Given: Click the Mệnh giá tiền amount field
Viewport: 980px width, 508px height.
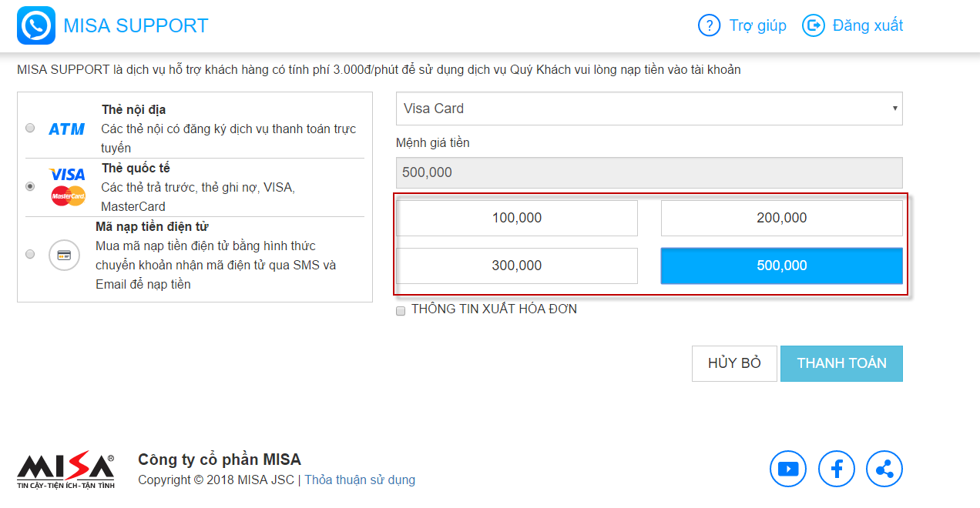Looking at the screenshot, I should coord(649,172).
